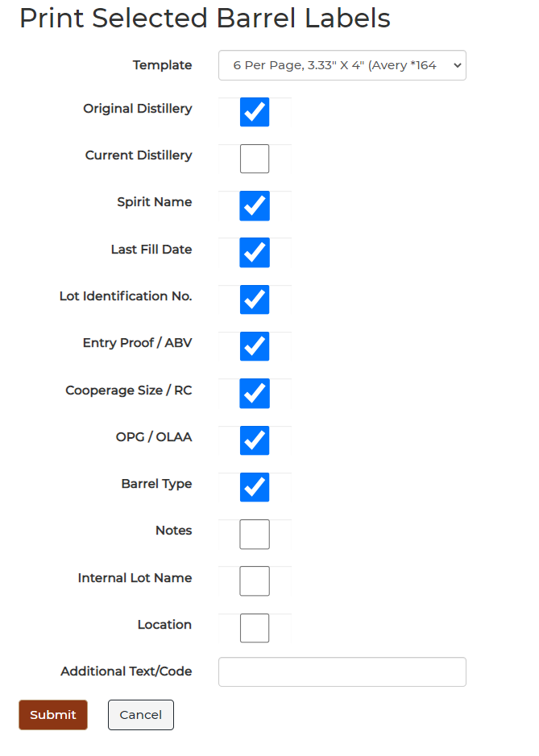The width and height of the screenshot is (539, 756).
Task: Disable the Last Fill Date checkbox
Action: coord(255,253)
